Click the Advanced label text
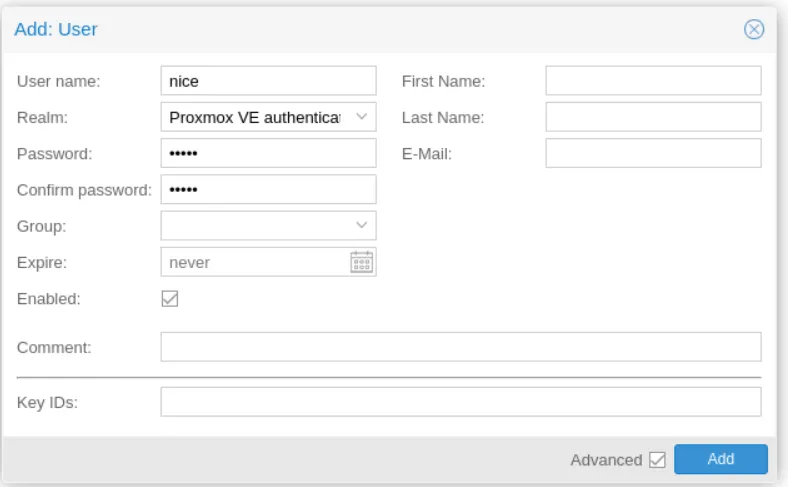 pyautogui.click(x=605, y=460)
